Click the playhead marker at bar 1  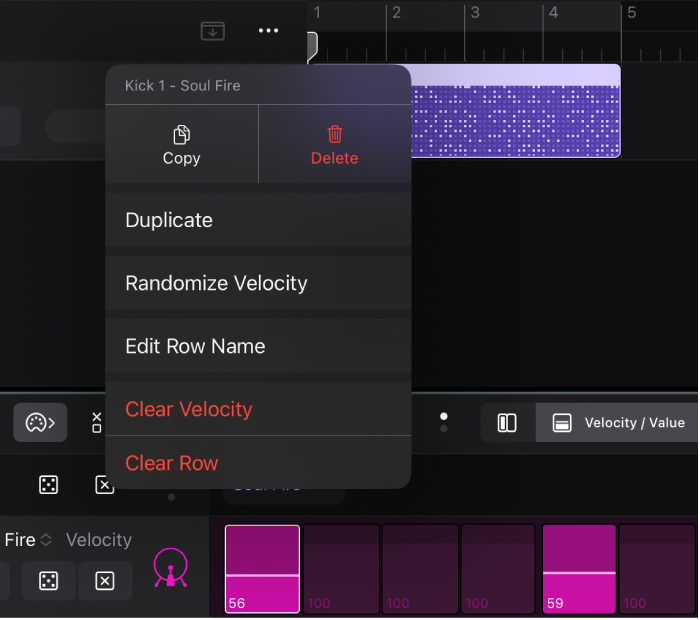click(x=312, y=46)
